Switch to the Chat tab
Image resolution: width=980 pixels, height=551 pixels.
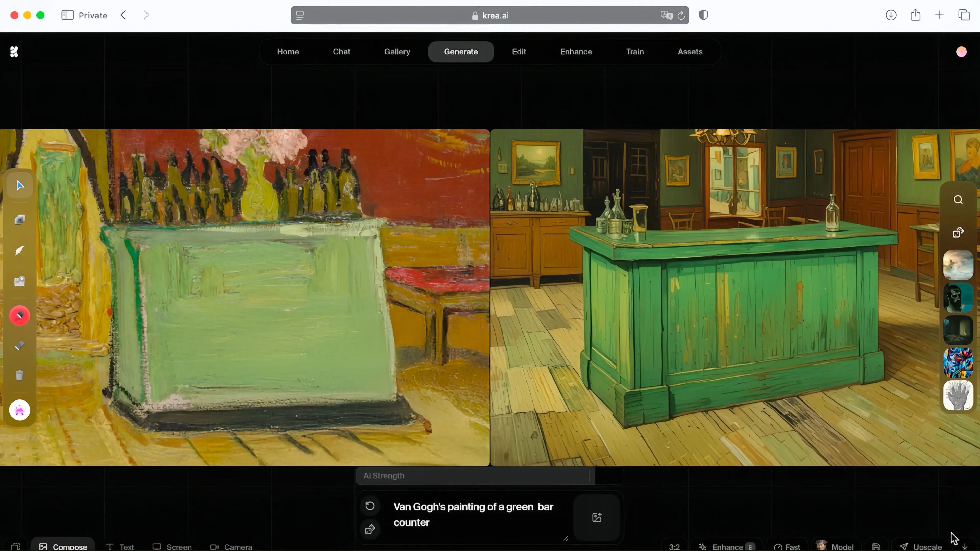pos(341,52)
